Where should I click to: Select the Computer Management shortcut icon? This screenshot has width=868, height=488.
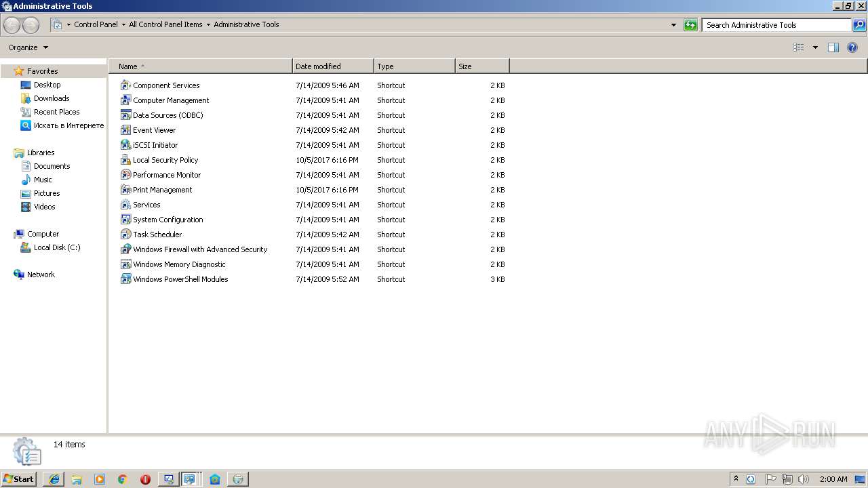click(125, 100)
